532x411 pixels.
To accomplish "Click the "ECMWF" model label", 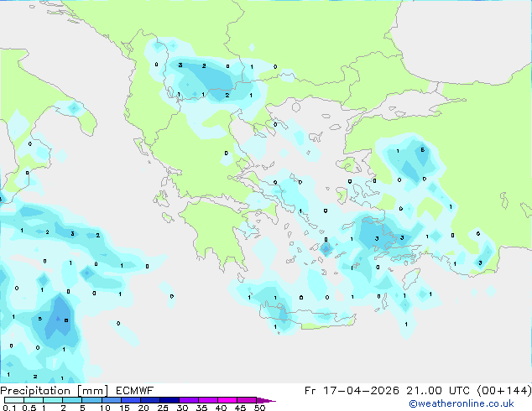I will click(135, 391).
